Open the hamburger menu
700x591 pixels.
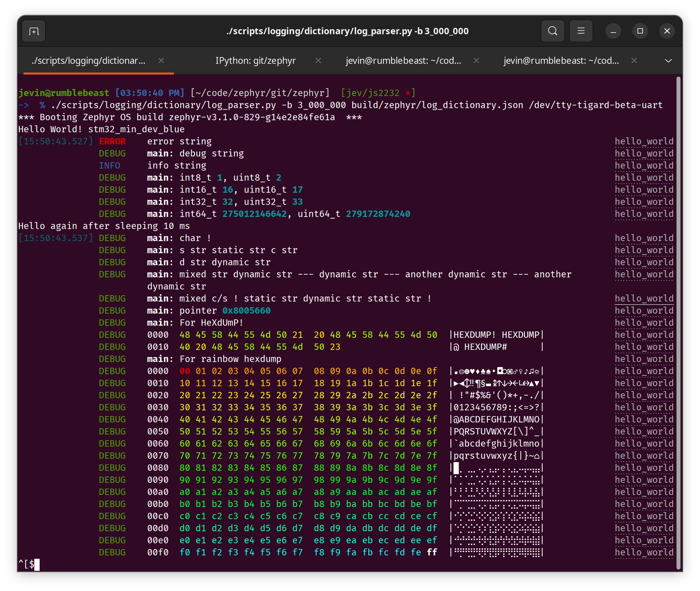(581, 31)
